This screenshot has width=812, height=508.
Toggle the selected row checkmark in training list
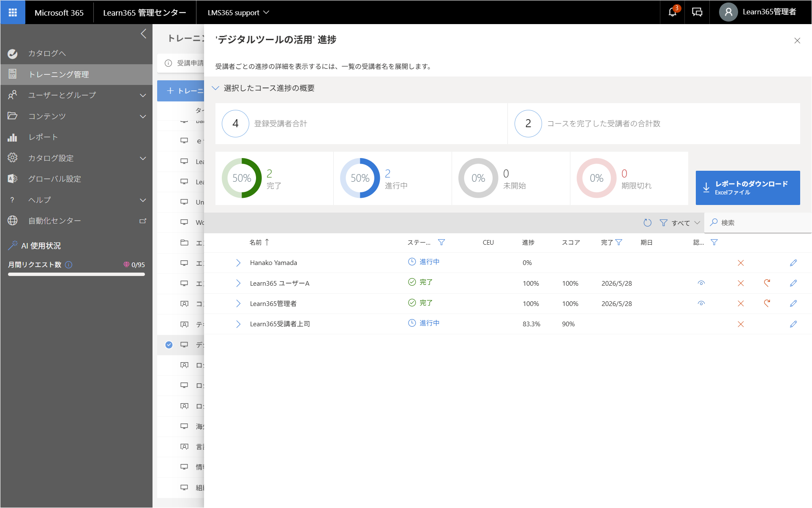[x=169, y=345]
